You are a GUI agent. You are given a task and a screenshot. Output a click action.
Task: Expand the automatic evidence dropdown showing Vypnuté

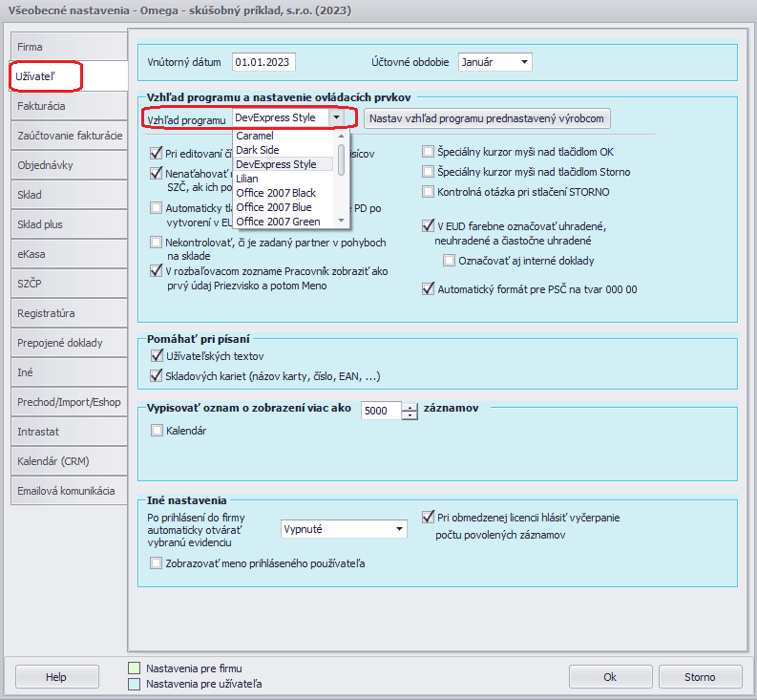(x=400, y=528)
